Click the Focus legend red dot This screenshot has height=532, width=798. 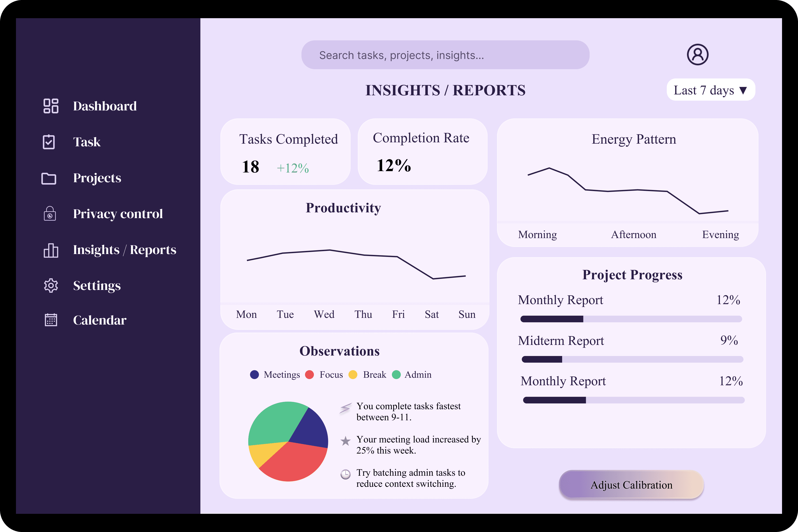[309, 375]
